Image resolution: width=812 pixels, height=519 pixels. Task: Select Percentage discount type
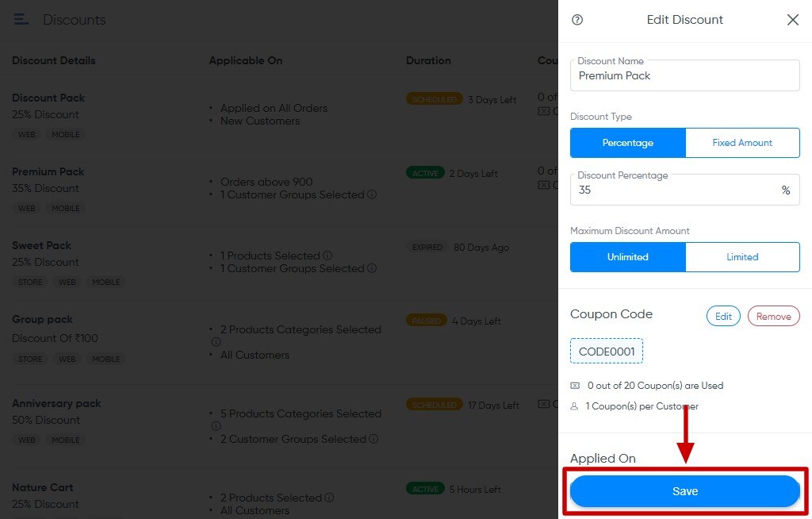(627, 143)
